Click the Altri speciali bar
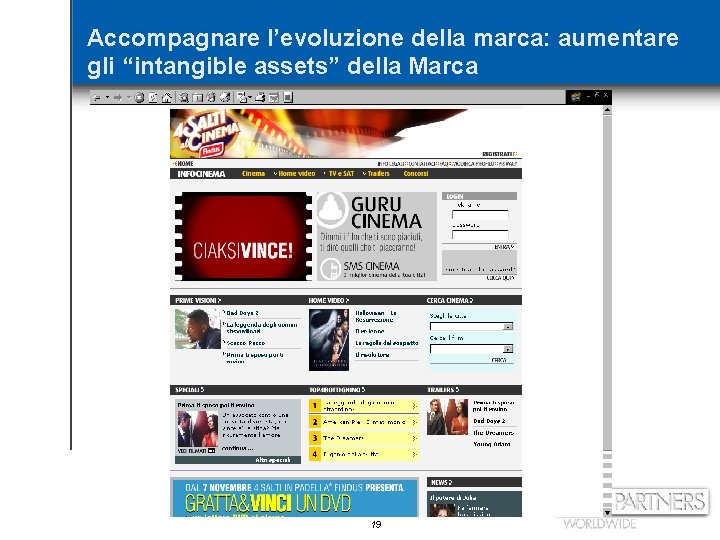 (238, 460)
